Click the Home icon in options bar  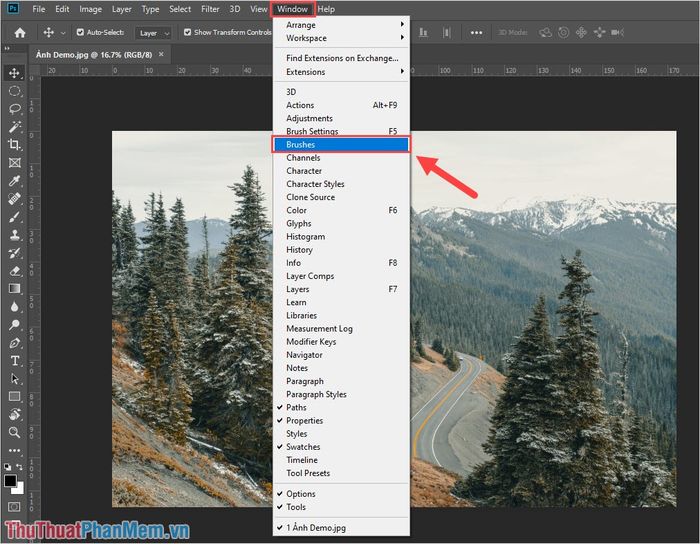[19, 32]
